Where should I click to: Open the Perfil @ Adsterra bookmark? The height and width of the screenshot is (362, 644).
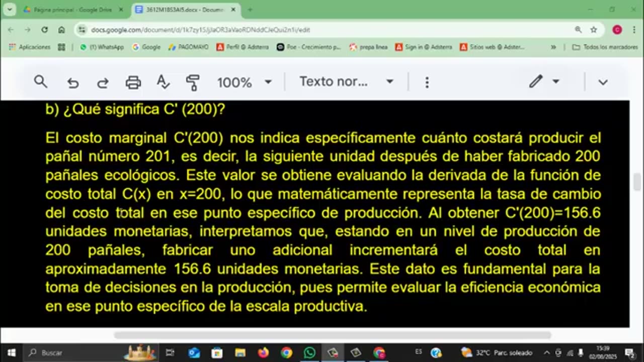click(x=243, y=47)
